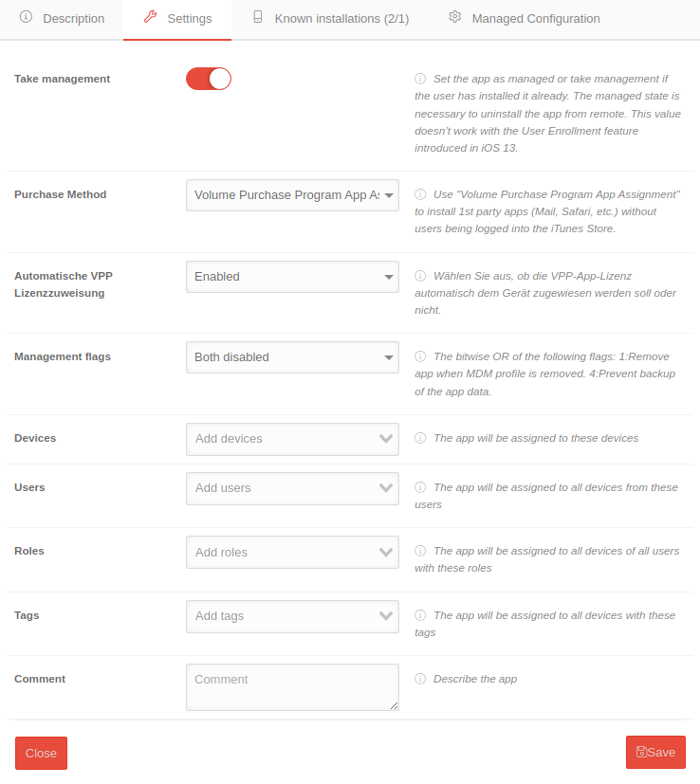700x784 pixels.
Task: Click the info icon beside Users description
Action: coord(420,487)
